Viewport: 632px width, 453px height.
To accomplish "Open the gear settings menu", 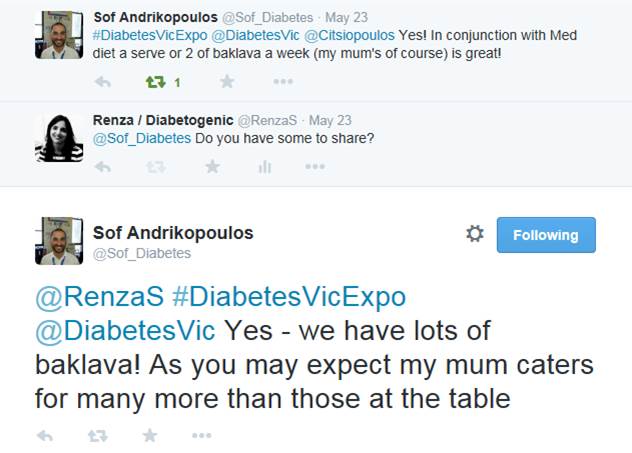I will 475,234.
